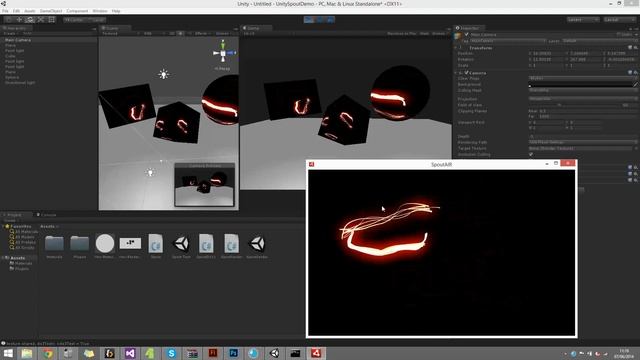Click the Background color swatch
Viewport: 640px width, 360px height.
coord(580,84)
